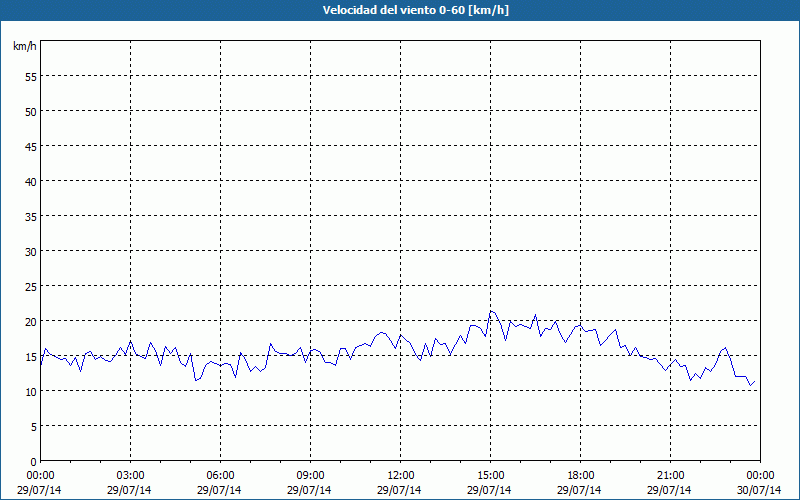Select the '06:00' time label
The width and height of the screenshot is (800, 500).
[x=220, y=476]
